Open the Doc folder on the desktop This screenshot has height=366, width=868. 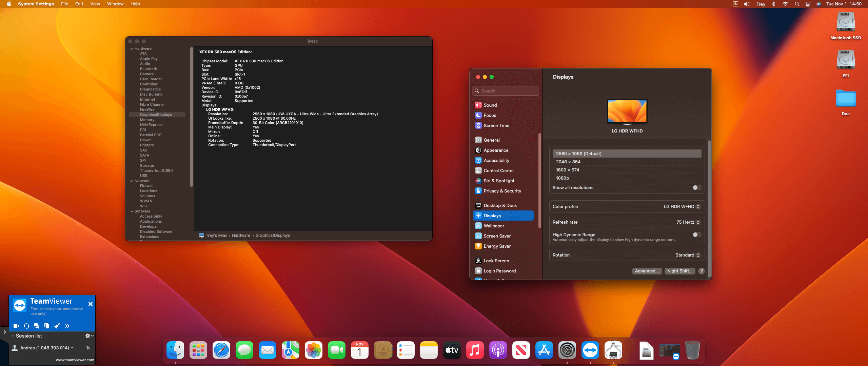tap(846, 102)
